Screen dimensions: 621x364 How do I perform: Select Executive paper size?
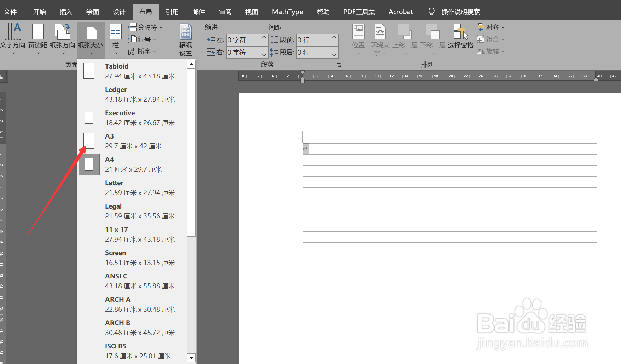click(x=132, y=118)
